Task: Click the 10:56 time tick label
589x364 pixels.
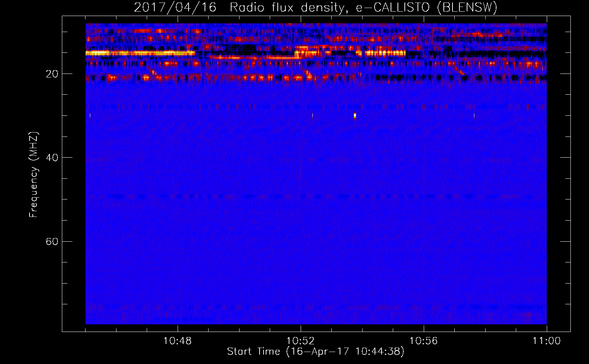Action: pyautogui.click(x=424, y=341)
